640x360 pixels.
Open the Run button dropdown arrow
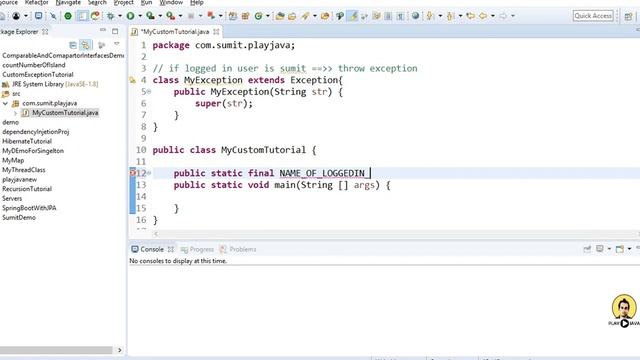coord(140,16)
